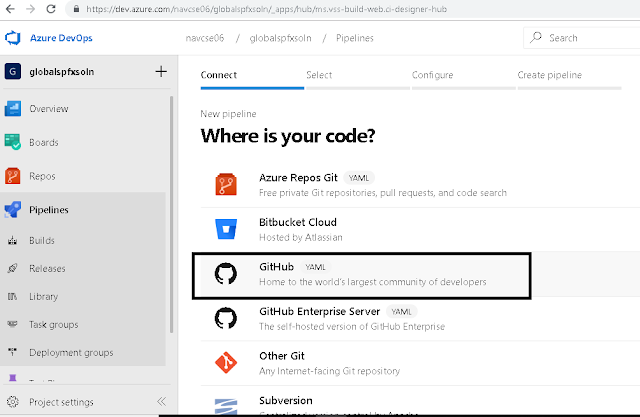The width and height of the screenshot is (640, 417).
Task: Click the YAML badge beside GitHub Enterprise Server
Action: tap(401, 312)
